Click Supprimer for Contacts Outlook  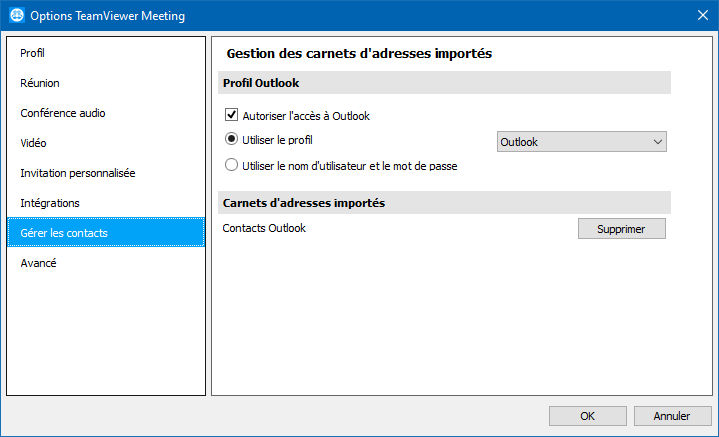(x=621, y=229)
